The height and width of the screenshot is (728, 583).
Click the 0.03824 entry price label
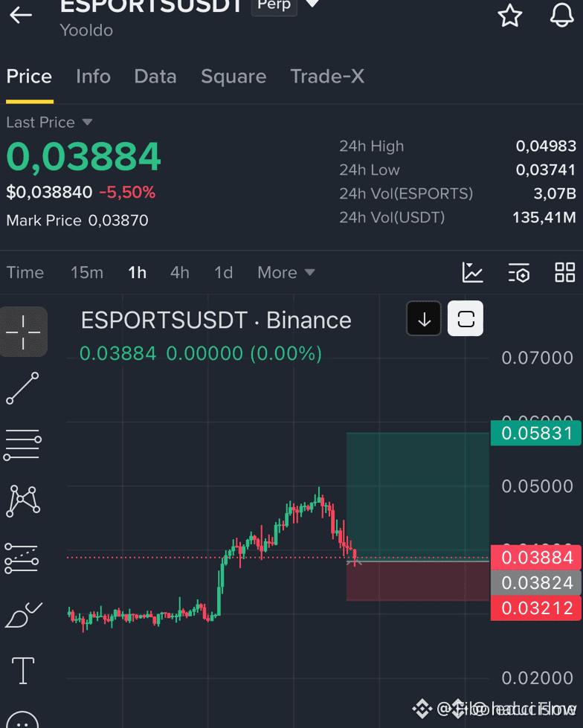[536, 583]
